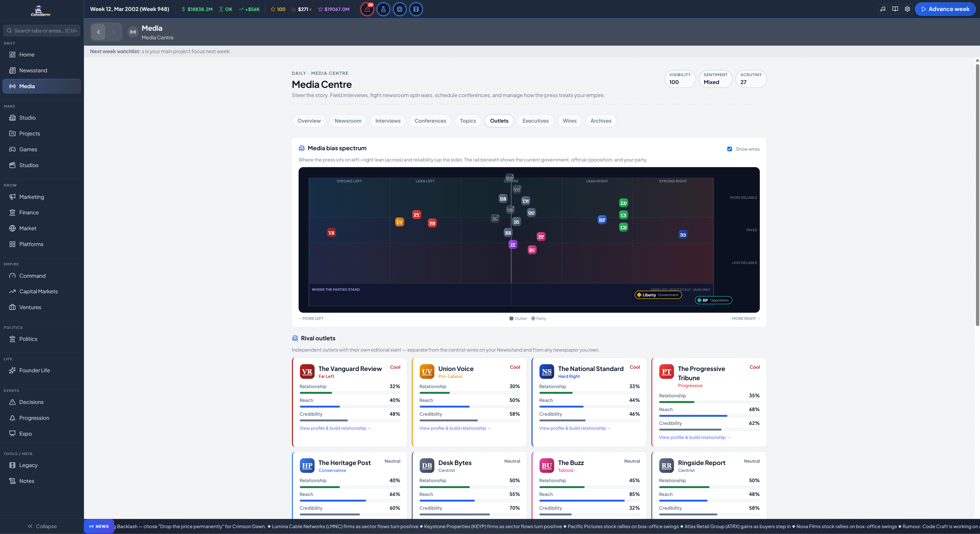Select the UV outlet marker on bias spectrum

point(399,222)
